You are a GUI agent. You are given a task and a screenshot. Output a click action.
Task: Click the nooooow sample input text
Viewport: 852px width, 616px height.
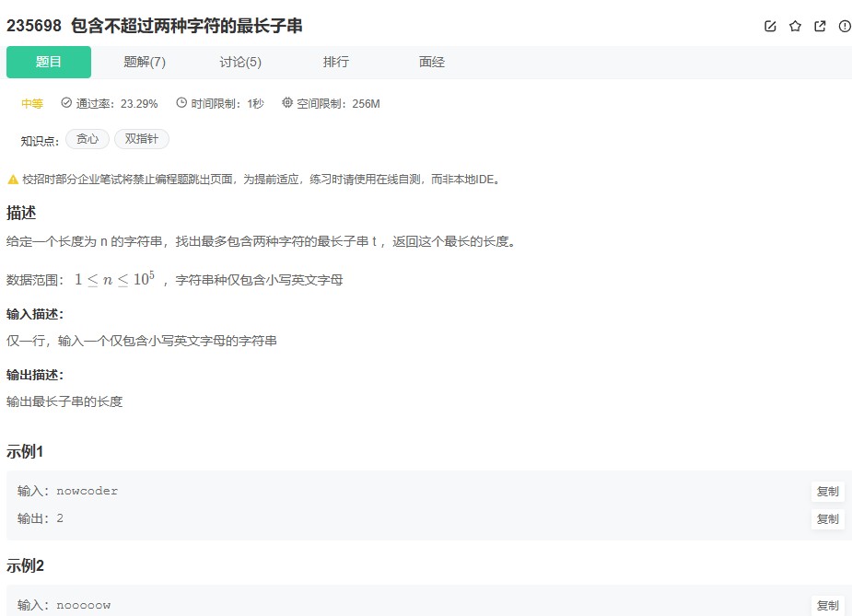click(84, 605)
